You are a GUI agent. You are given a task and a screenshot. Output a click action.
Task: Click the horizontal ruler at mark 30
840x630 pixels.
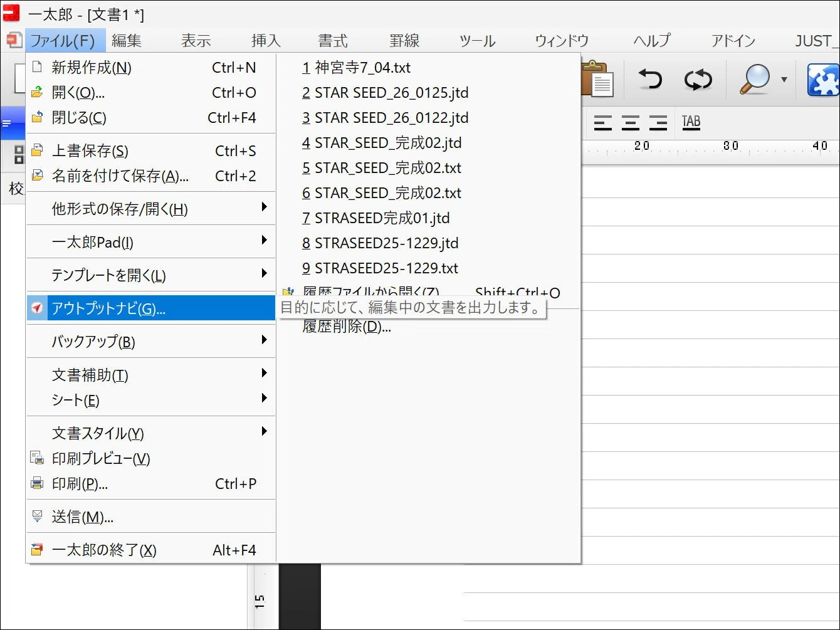730,146
